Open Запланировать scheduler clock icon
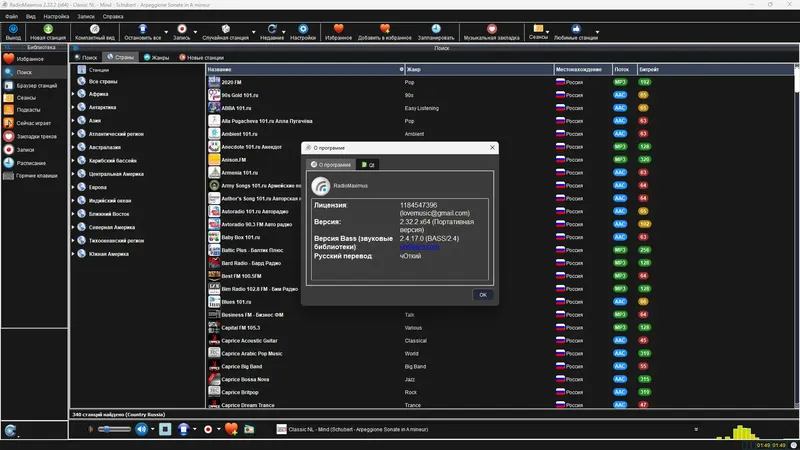800x450 pixels. point(436,29)
